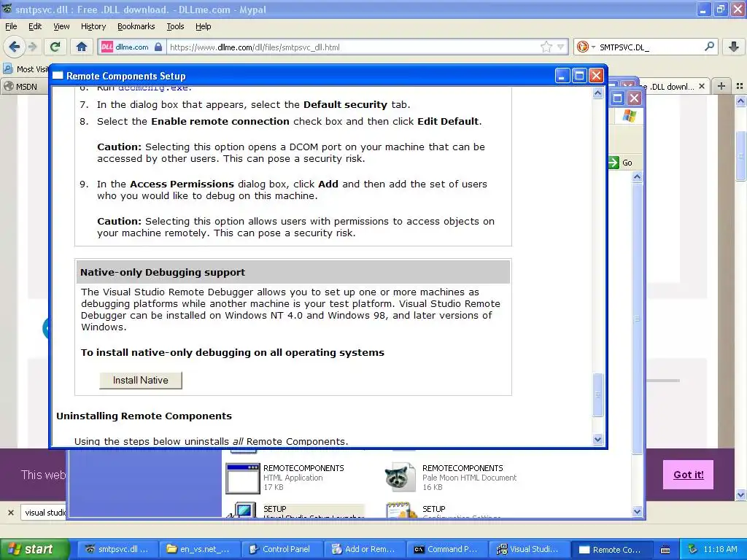Reload the page with the refresh icon
This screenshot has height=560, width=747.
(x=55, y=47)
